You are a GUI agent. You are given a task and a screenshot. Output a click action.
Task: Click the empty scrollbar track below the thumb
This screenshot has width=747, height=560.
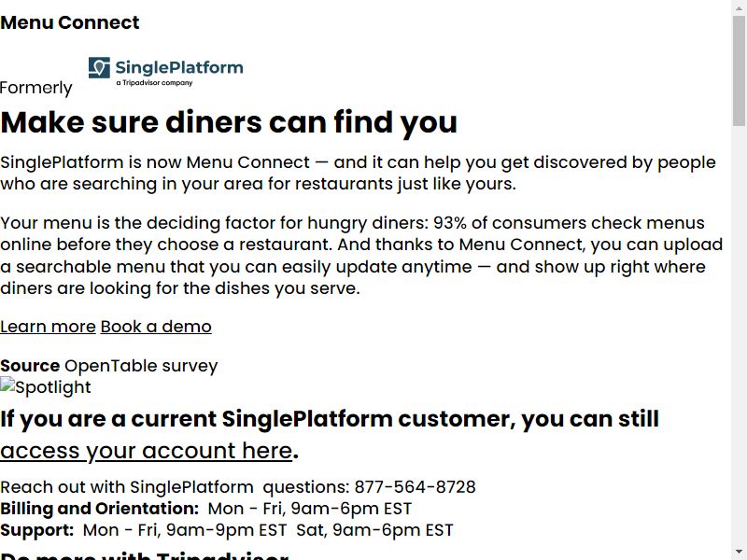click(739, 333)
